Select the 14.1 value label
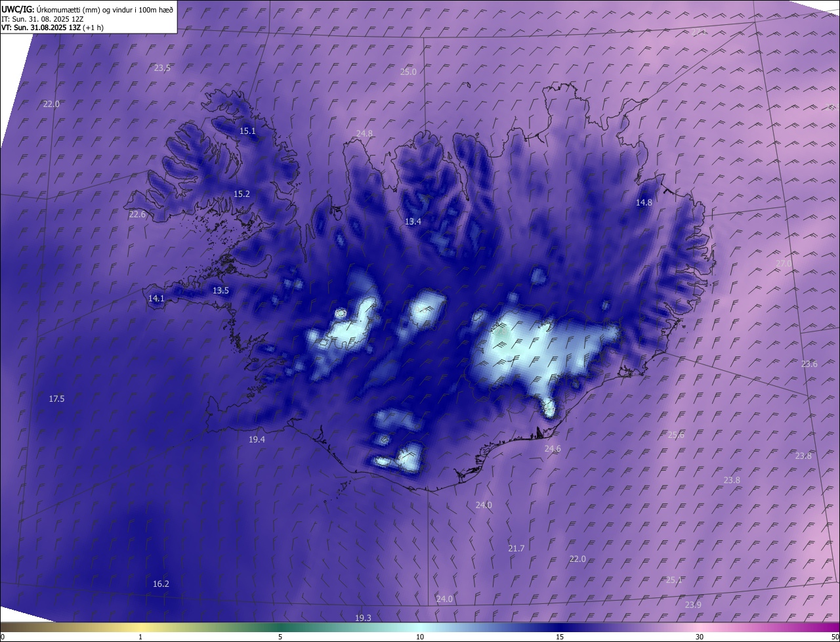The width and height of the screenshot is (840, 642). (156, 299)
